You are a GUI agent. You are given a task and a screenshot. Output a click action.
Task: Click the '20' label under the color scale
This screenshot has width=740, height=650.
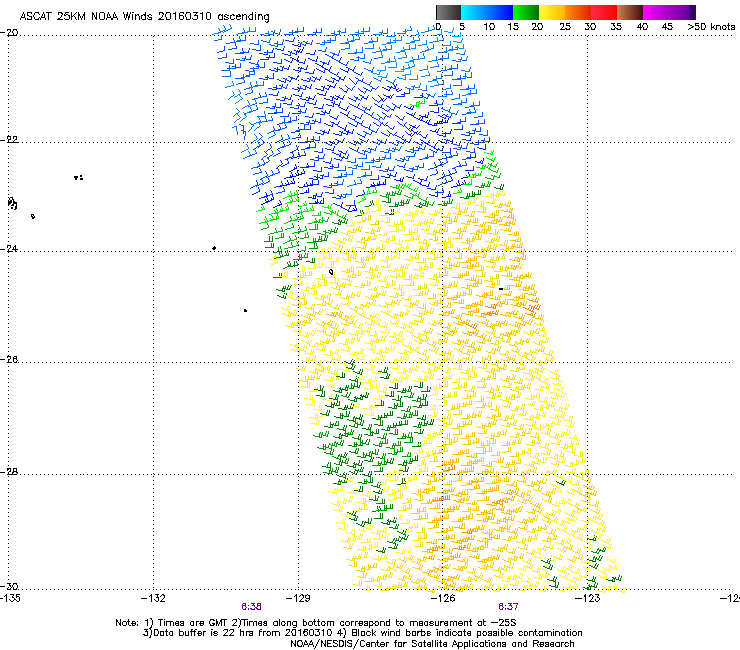point(537,26)
